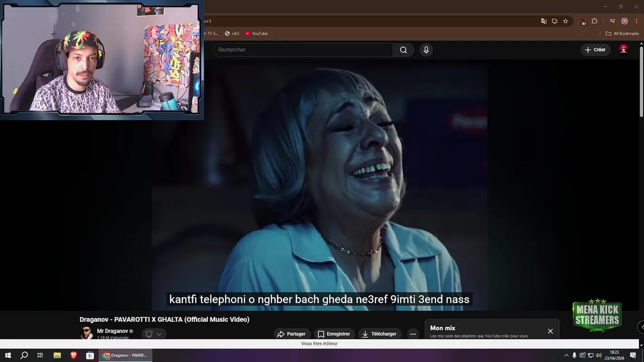Open the All Bookmarks folder
The height and width of the screenshot is (362, 644).
tap(622, 34)
